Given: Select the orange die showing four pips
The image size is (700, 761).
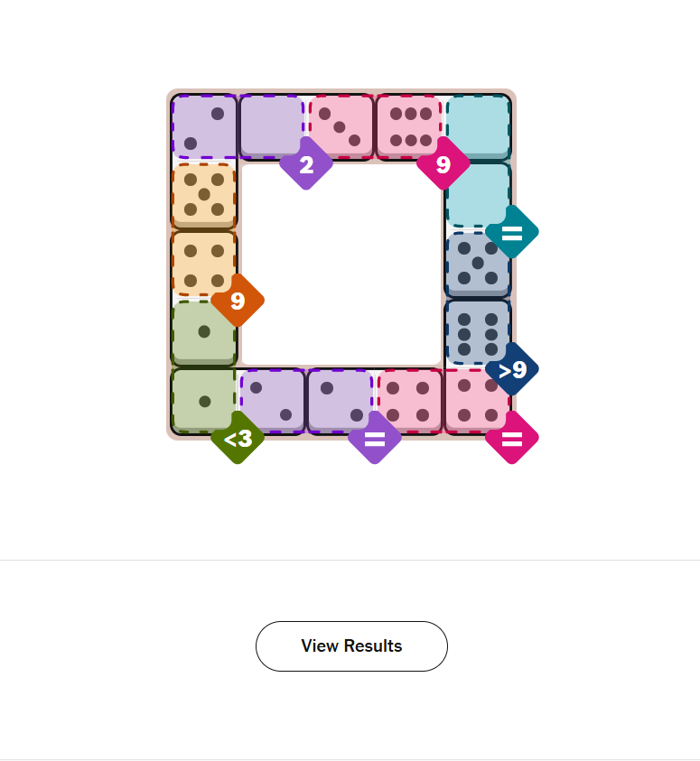Looking at the screenshot, I should coord(204,263).
